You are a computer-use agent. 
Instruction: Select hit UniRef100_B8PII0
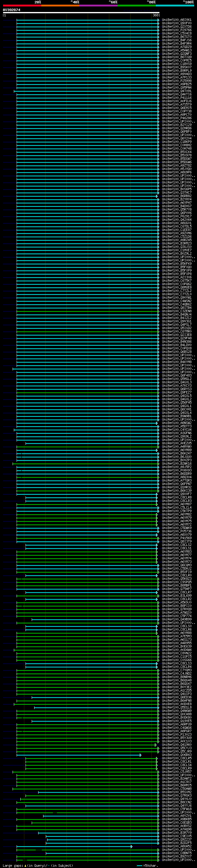coord(176,606)
